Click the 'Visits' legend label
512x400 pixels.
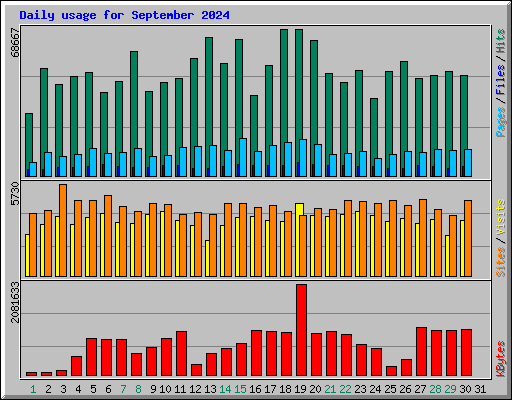tap(500, 218)
